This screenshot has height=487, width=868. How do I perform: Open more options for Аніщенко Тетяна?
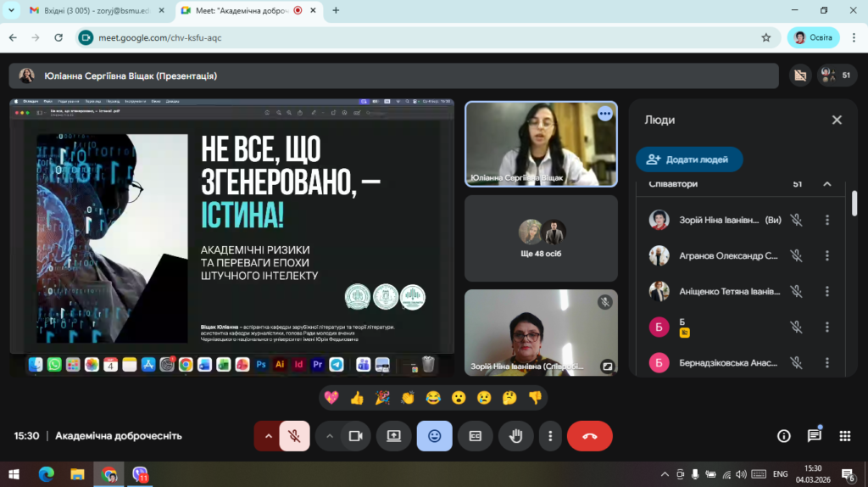[827, 291]
